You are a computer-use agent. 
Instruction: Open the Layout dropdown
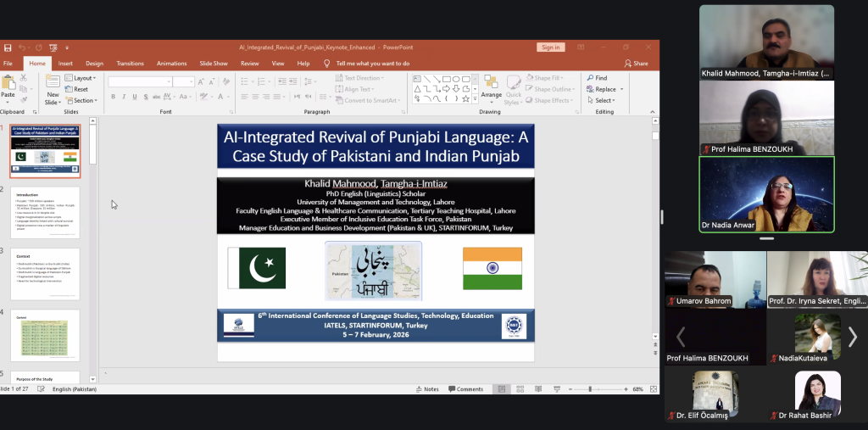coord(81,78)
